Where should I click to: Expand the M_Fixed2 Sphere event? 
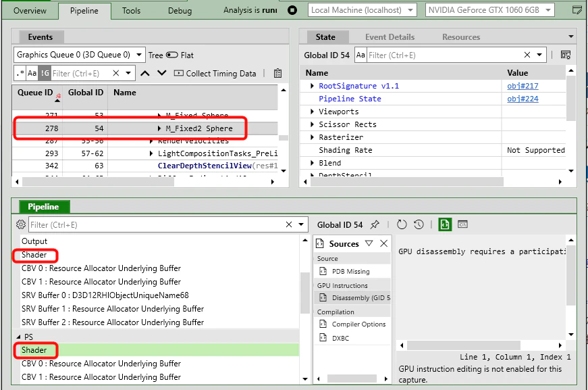click(160, 128)
